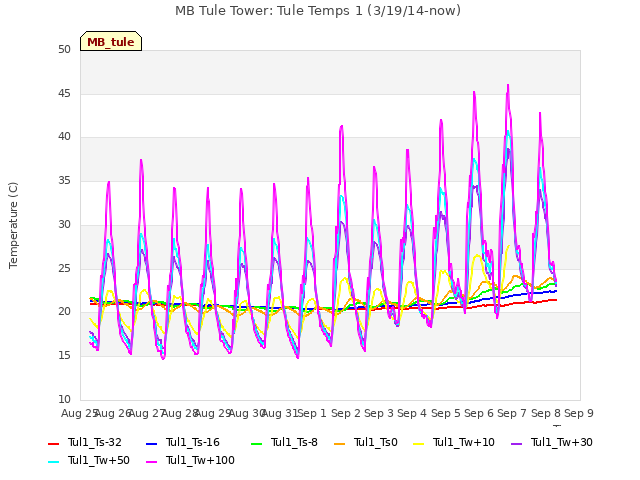Click the magenta peak on Sep 6
The width and height of the screenshot is (640, 480).
[474, 92]
